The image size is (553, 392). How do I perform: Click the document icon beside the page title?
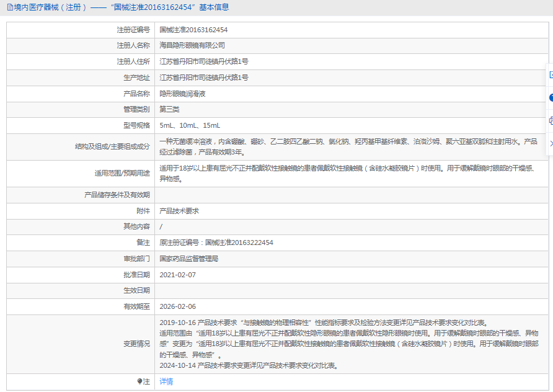coord(9,7)
